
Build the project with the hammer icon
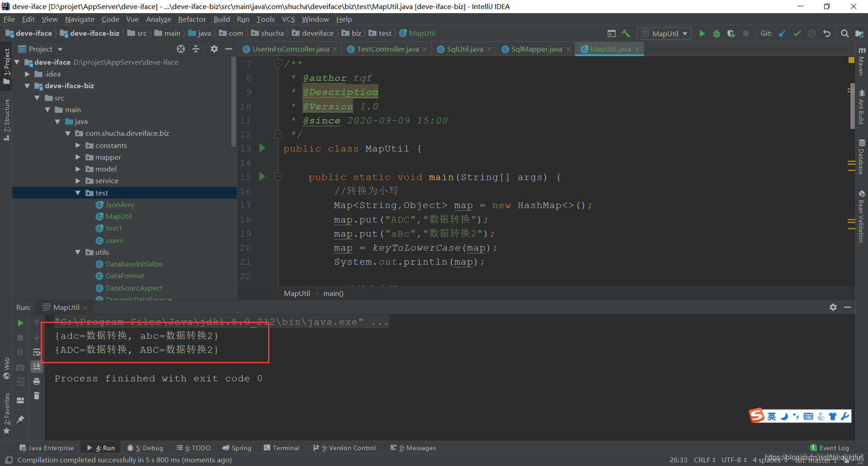626,33
